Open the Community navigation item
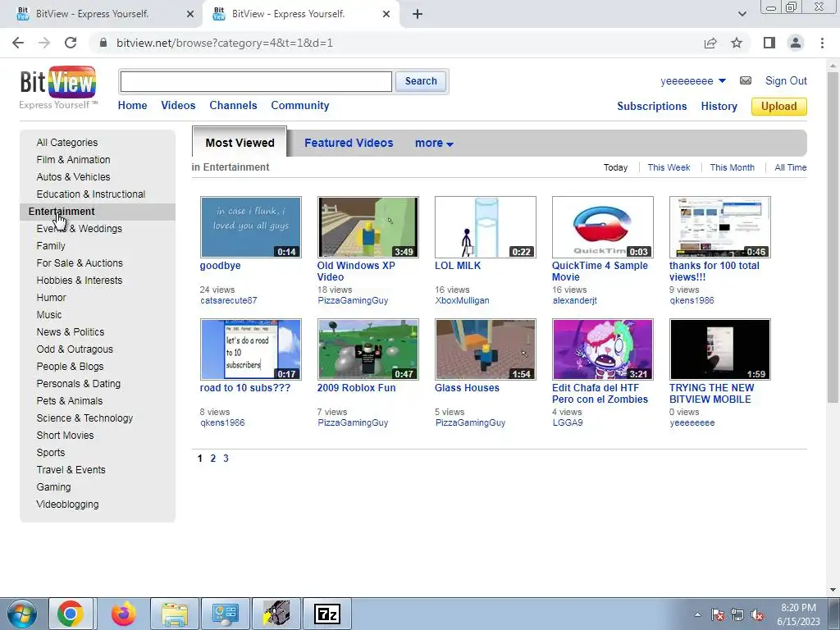This screenshot has height=630, width=840. click(300, 106)
